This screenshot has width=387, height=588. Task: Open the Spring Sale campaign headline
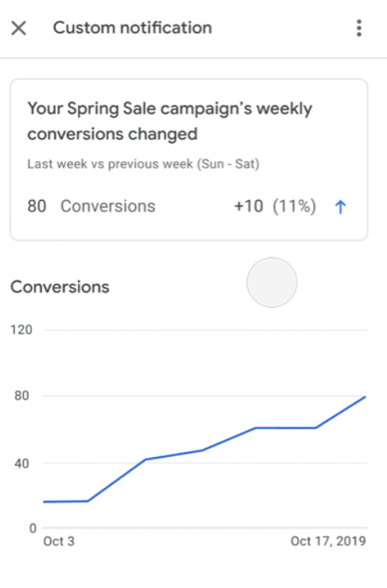click(169, 121)
